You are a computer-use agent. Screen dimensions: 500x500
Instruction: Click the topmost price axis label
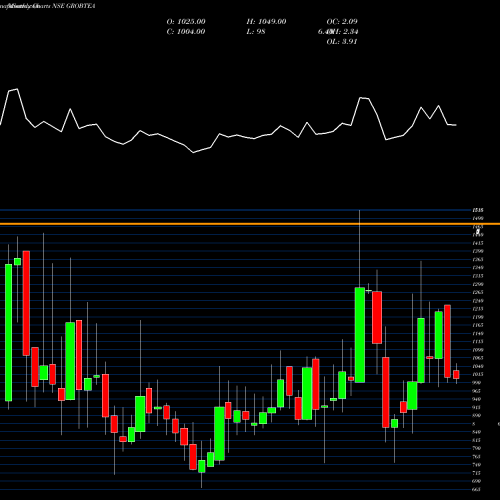point(478,210)
